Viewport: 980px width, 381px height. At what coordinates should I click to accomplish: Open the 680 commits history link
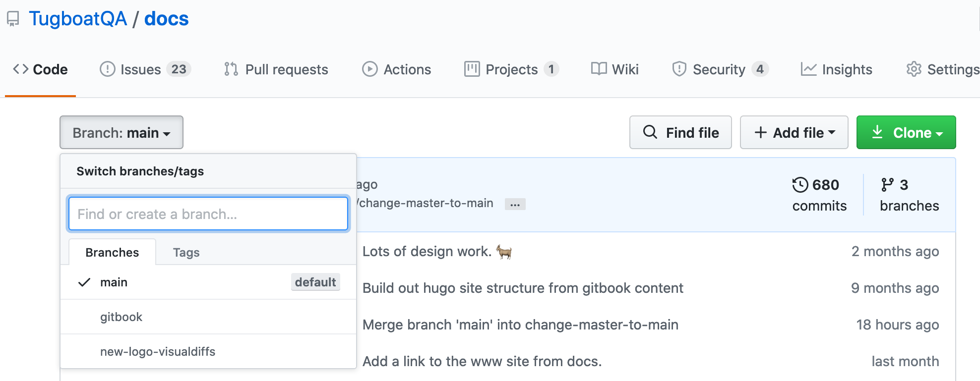pyautogui.click(x=819, y=195)
